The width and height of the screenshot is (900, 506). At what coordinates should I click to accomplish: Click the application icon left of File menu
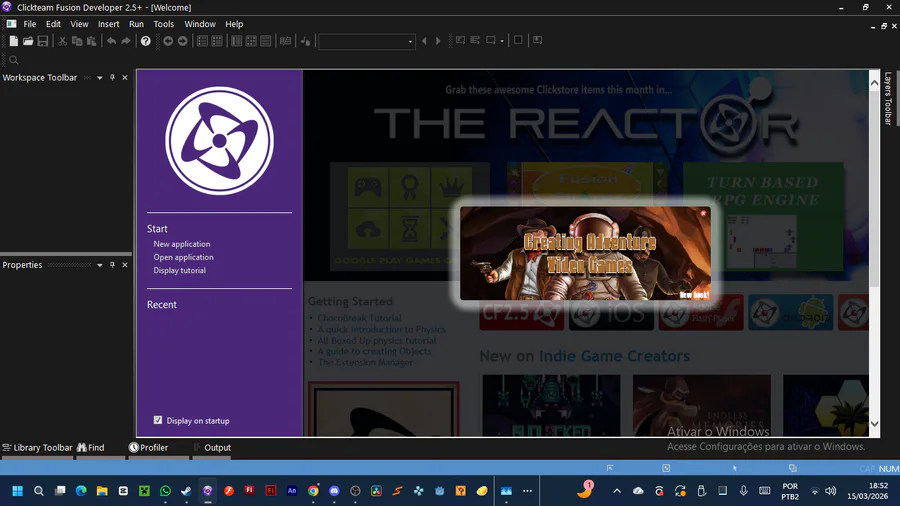11,24
